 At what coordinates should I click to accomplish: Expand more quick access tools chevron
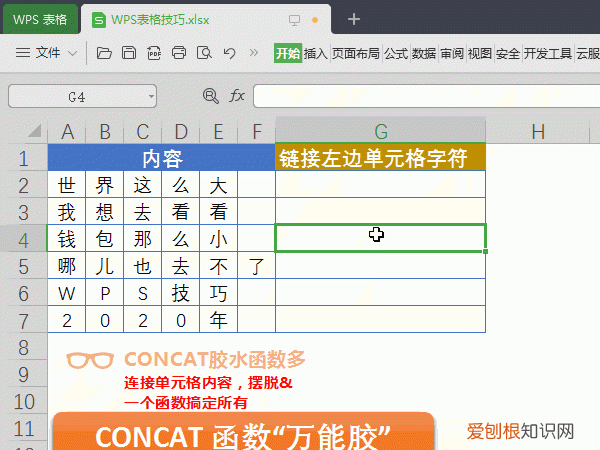click(x=253, y=52)
